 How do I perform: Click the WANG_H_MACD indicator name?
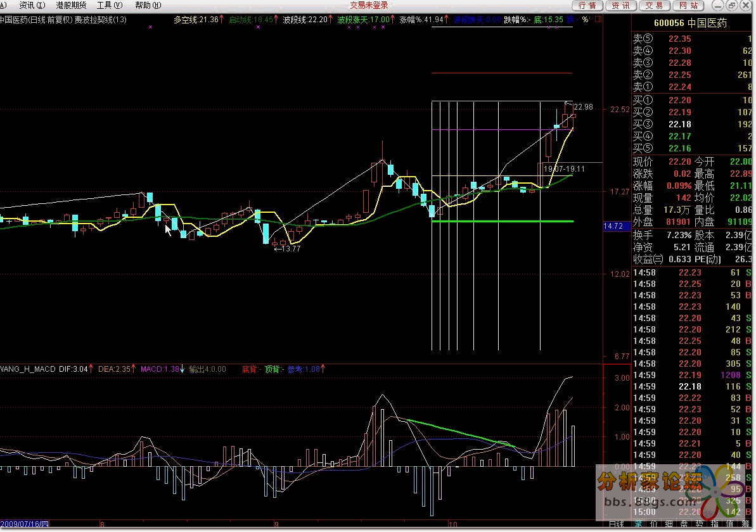coord(28,369)
